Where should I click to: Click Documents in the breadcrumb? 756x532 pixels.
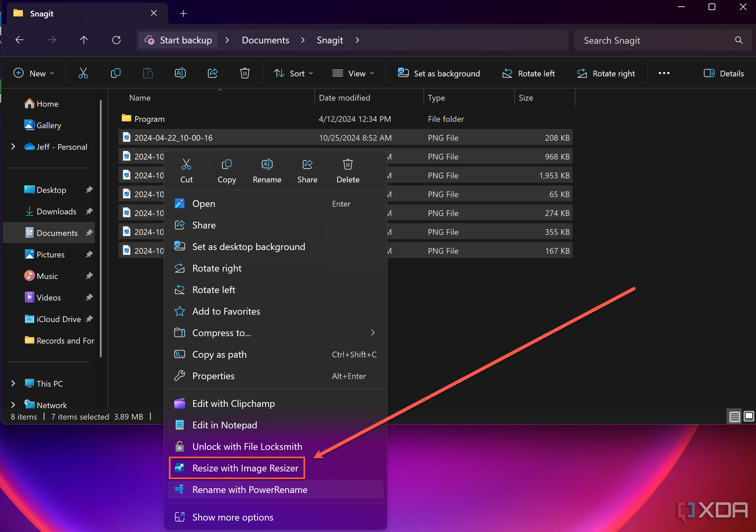click(x=265, y=40)
